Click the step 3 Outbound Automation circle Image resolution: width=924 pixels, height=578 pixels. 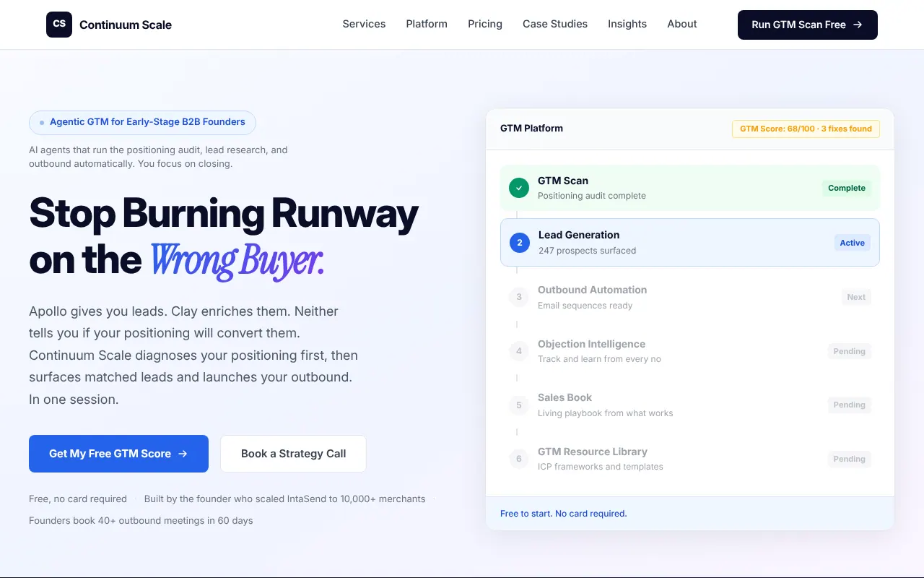519,297
